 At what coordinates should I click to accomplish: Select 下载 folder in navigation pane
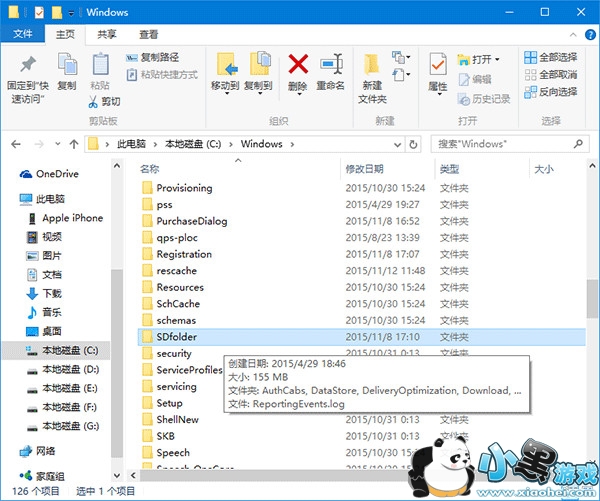pyautogui.click(x=44, y=294)
